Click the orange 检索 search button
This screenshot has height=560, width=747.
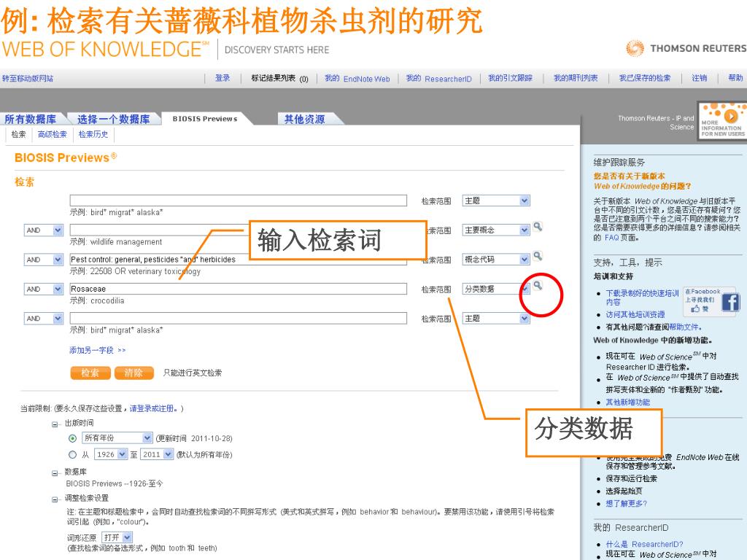point(90,373)
